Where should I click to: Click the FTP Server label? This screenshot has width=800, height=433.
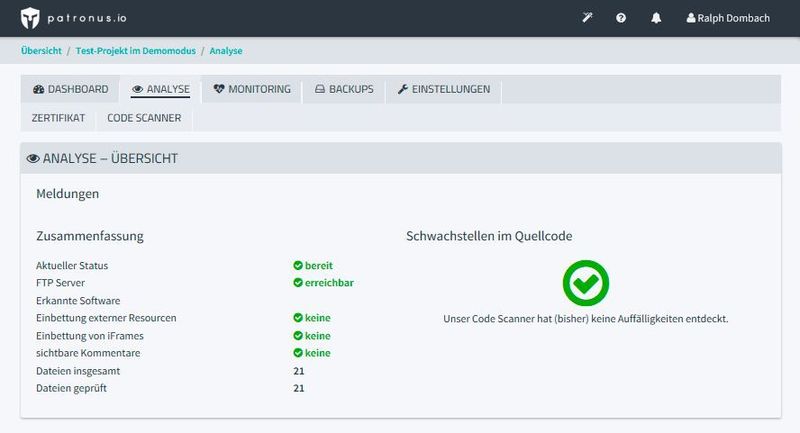60,283
